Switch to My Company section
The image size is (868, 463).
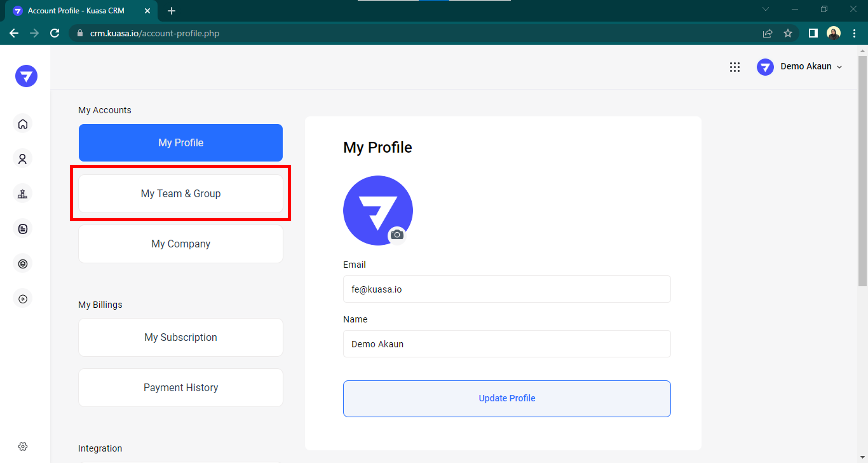(x=181, y=244)
